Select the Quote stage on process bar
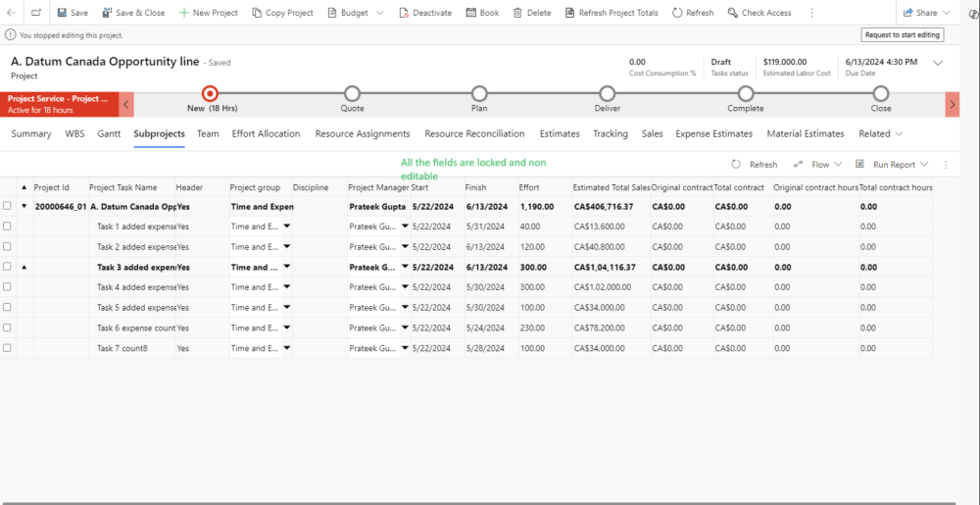Viewport: 980px width, 505px height. [x=352, y=93]
